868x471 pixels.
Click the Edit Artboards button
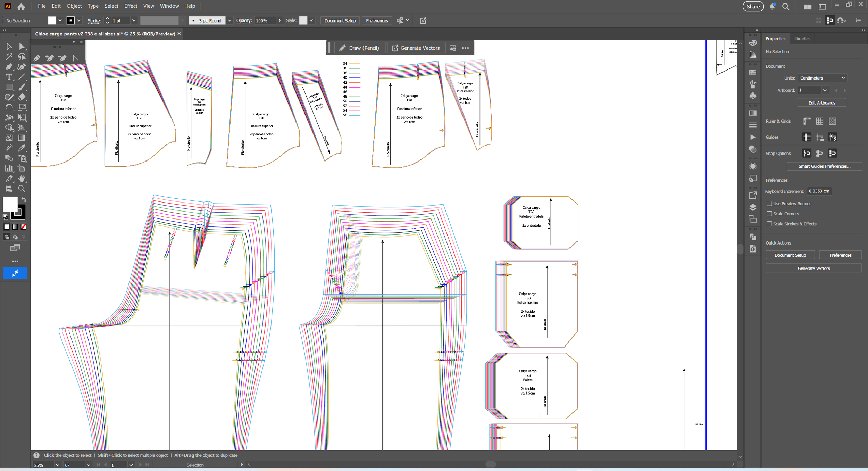pyautogui.click(x=821, y=103)
